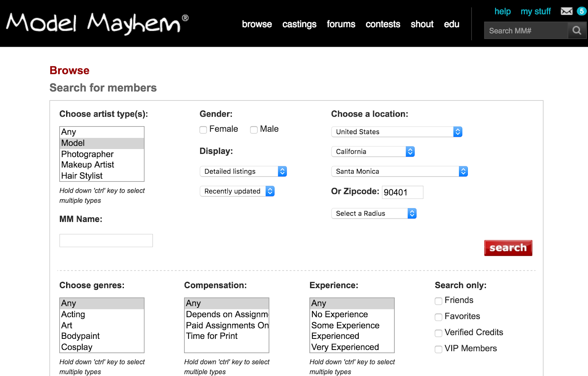
Task: Open the Select a Radius dropdown
Action: tap(374, 213)
